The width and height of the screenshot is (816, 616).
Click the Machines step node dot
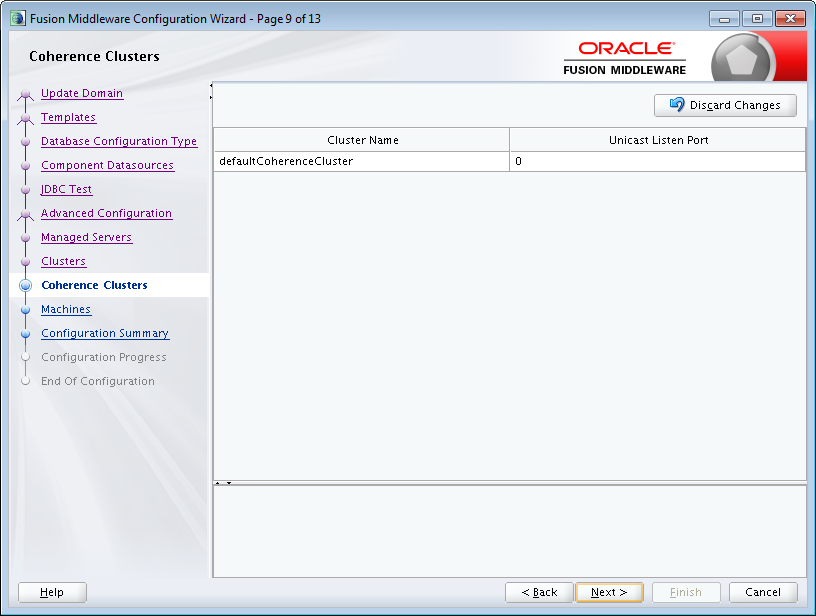coord(25,309)
